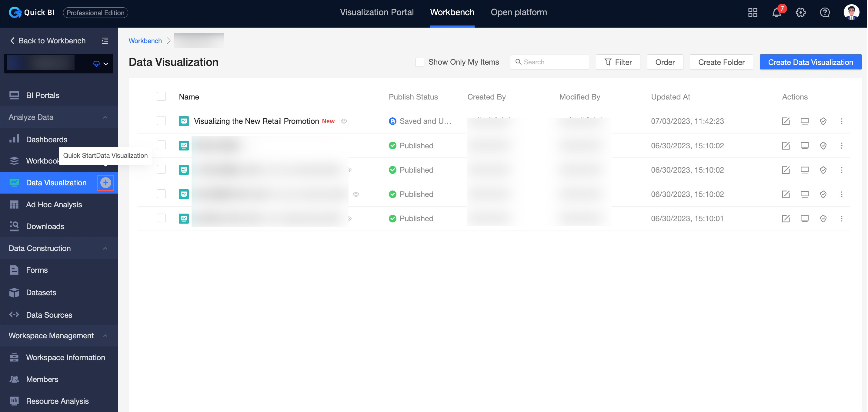Open Datasets in sidebar
The image size is (868, 412).
(x=59, y=292)
